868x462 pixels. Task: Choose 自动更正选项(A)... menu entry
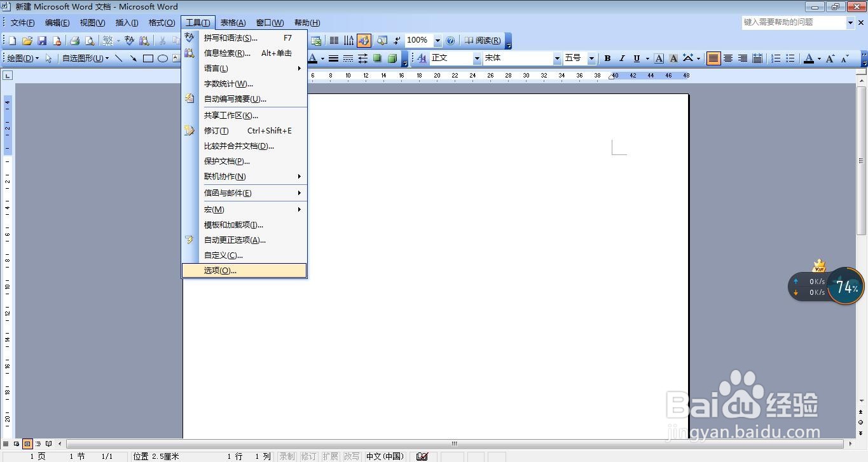tap(244, 240)
